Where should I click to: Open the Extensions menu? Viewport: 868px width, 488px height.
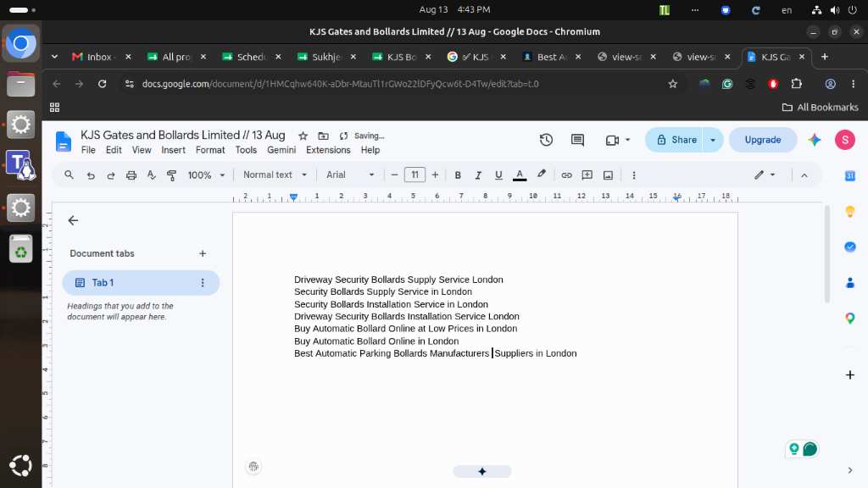click(328, 150)
